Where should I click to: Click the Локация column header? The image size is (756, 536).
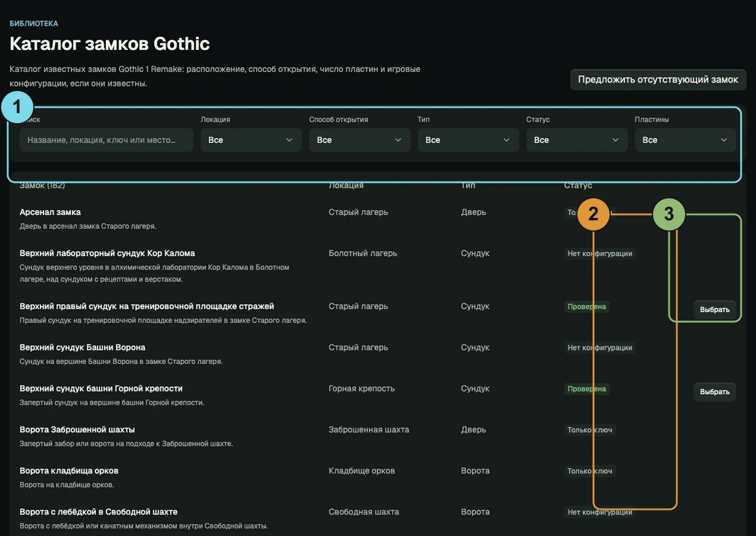pyautogui.click(x=346, y=185)
